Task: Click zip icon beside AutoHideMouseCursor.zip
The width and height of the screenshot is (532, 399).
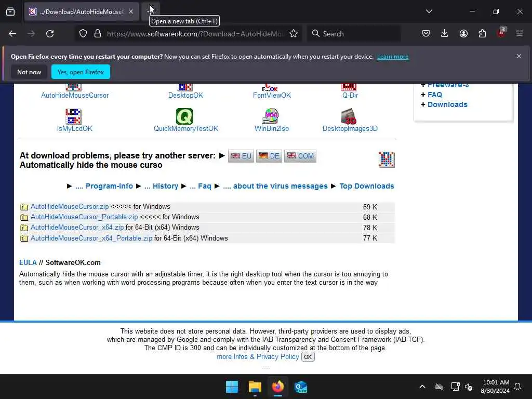Action: [24, 207]
